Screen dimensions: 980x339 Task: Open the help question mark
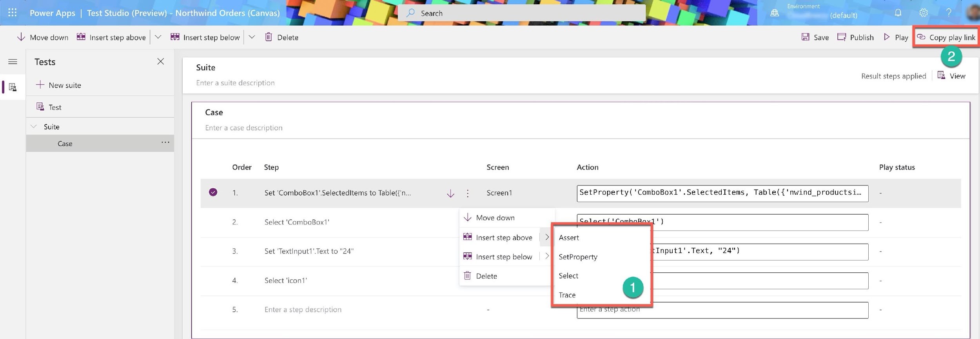pos(949,13)
